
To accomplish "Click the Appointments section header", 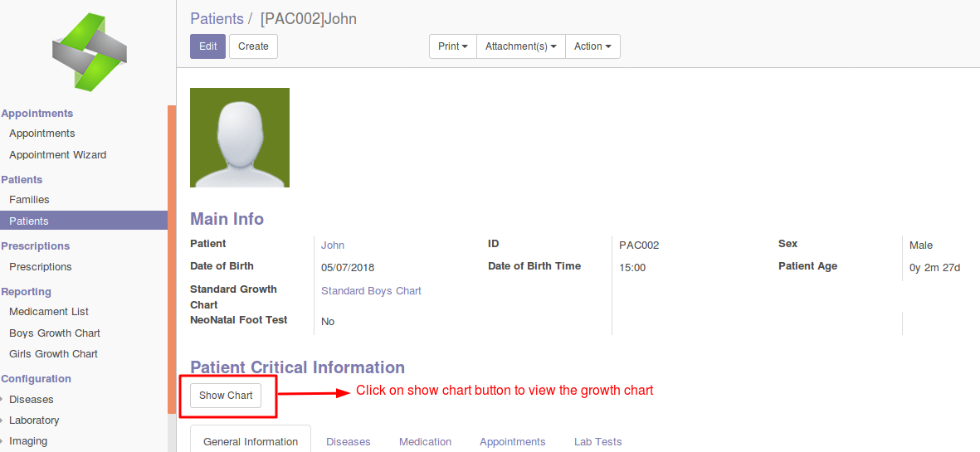I will tap(37, 114).
